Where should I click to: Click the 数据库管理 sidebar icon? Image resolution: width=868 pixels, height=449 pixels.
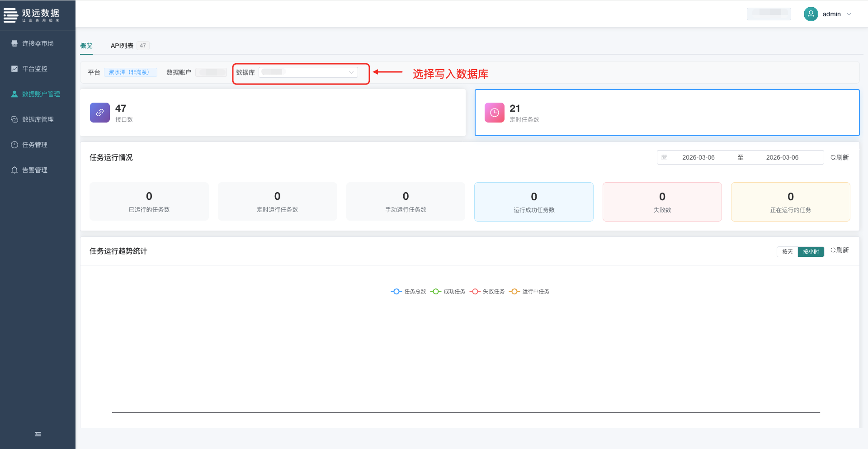[x=14, y=119]
